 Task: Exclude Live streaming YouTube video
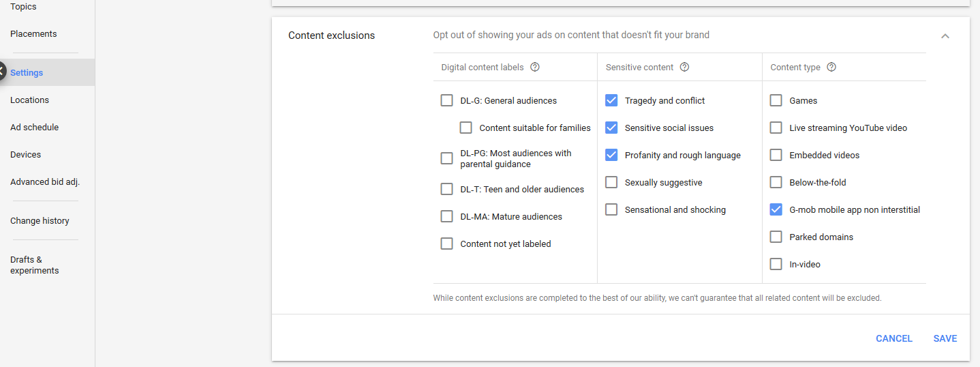776,128
